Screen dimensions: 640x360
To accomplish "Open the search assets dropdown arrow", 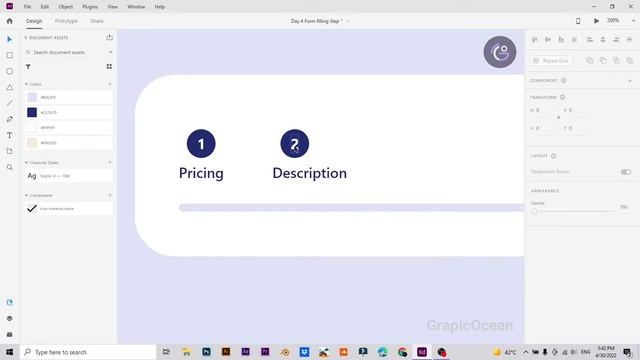I will [x=110, y=52].
